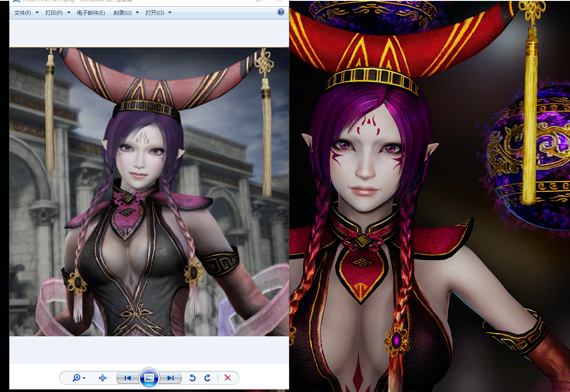The height and width of the screenshot is (392, 570).
Task: Click the photo displayed in the viewer
Action: point(149,192)
